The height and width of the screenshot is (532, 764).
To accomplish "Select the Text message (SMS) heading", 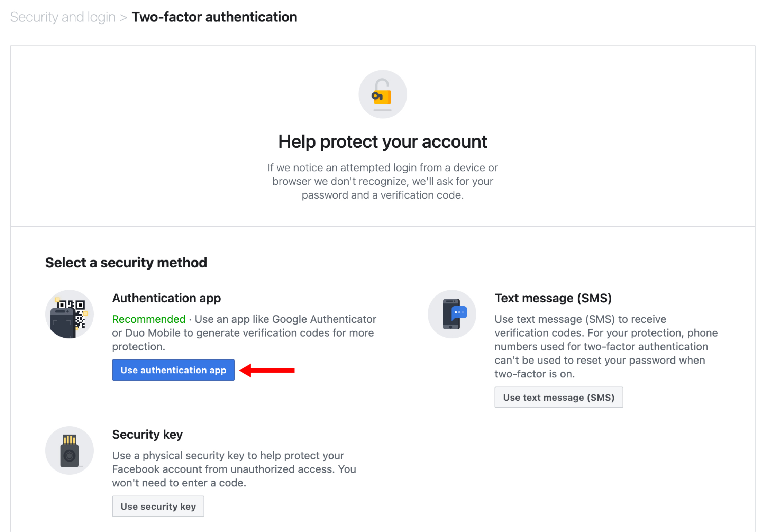I will click(x=553, y=298).
